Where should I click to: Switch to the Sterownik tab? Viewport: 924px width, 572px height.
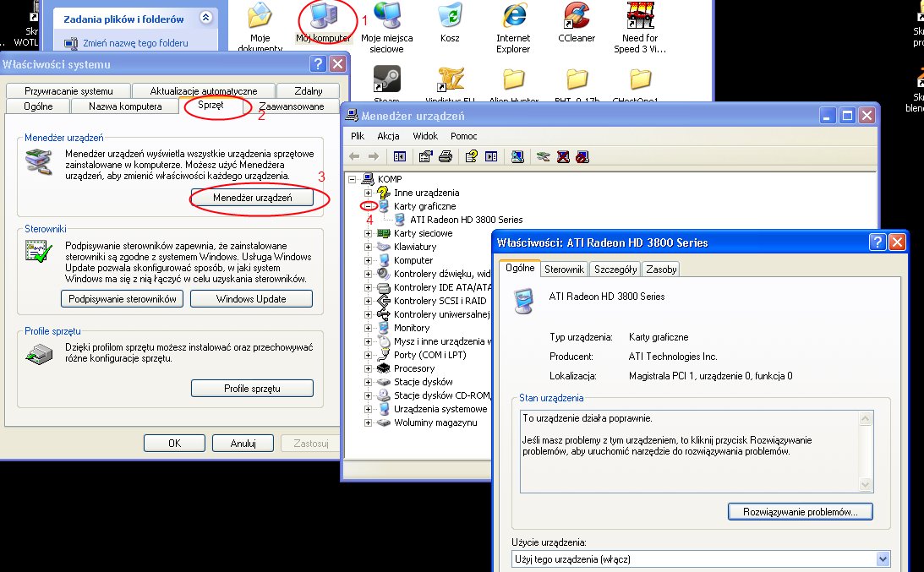tap(564, 269)
